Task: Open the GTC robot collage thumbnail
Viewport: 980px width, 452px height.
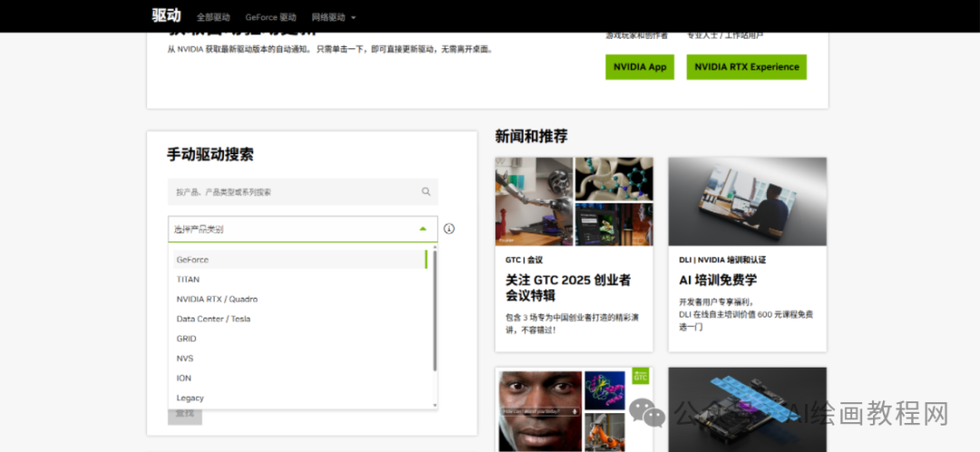Action: pos(573,201)
